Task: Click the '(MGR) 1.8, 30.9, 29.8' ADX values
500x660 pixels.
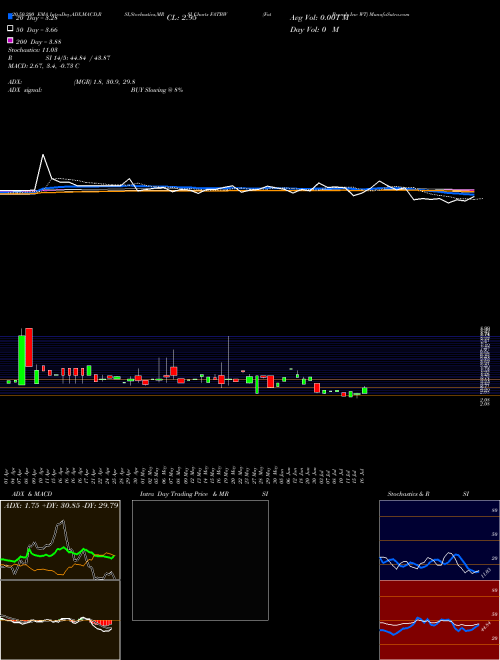Action: click(104, 82)
